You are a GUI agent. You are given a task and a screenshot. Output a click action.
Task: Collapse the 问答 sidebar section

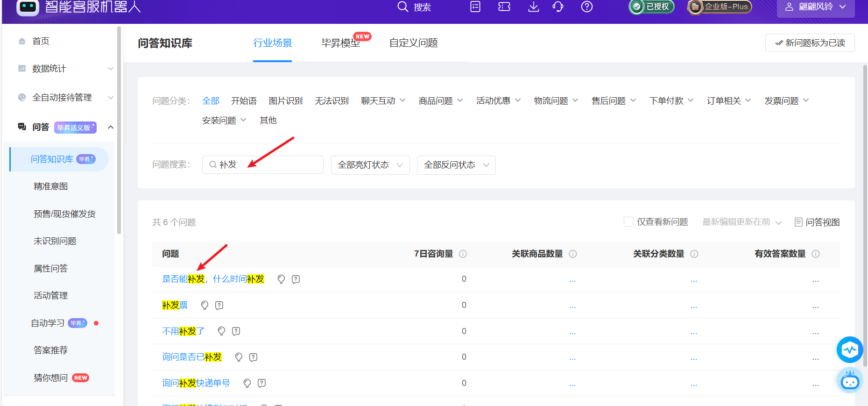coord(111,127)
